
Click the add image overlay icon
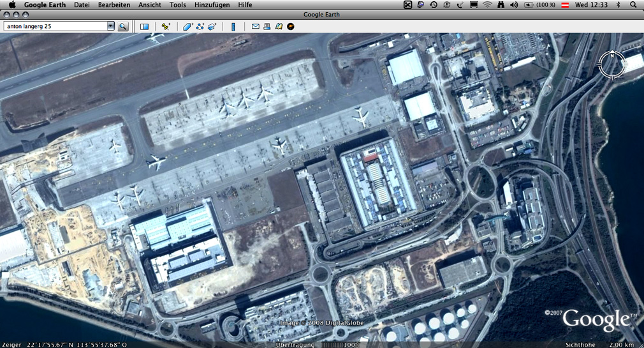point(212,27)
